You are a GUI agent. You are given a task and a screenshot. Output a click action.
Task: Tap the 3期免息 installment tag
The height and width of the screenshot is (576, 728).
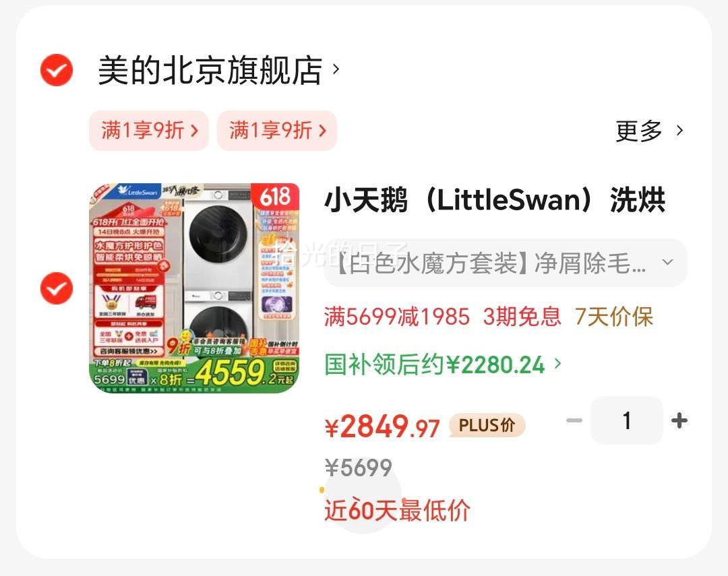click(x=522, y=317)
